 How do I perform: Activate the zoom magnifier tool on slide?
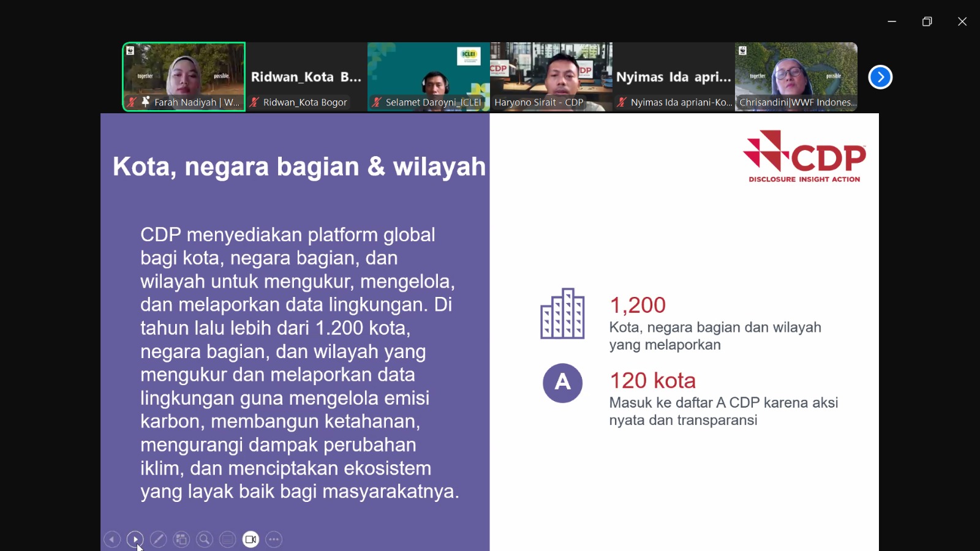[205, 539]
